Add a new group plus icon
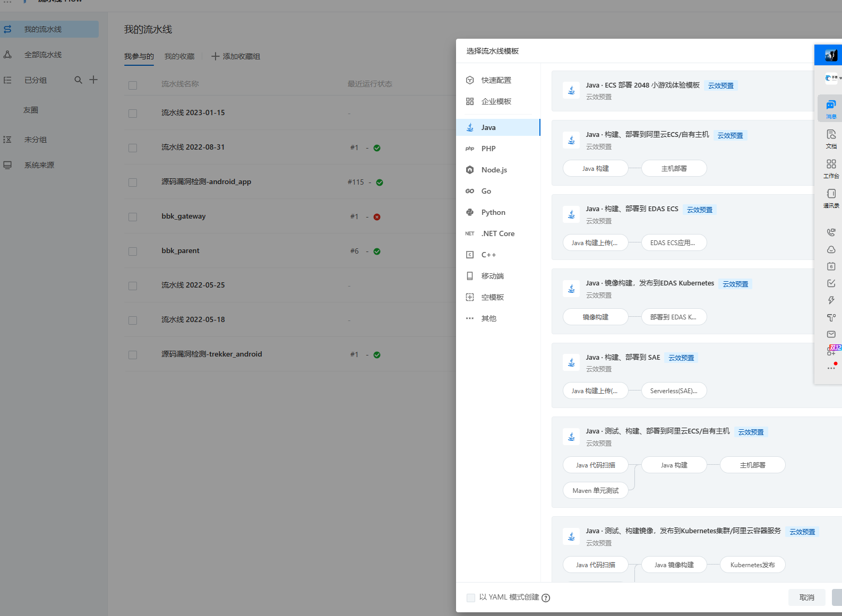 pyautogui.click(x=93, y=80)
